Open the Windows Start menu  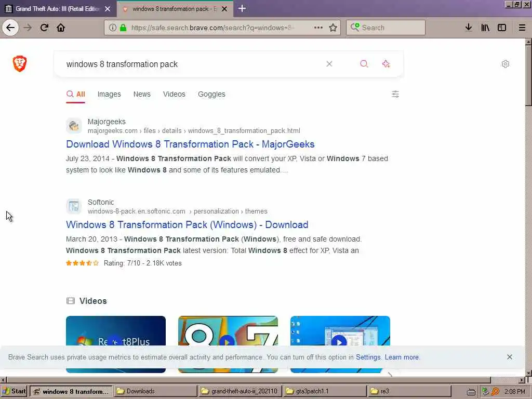point(14,391)
